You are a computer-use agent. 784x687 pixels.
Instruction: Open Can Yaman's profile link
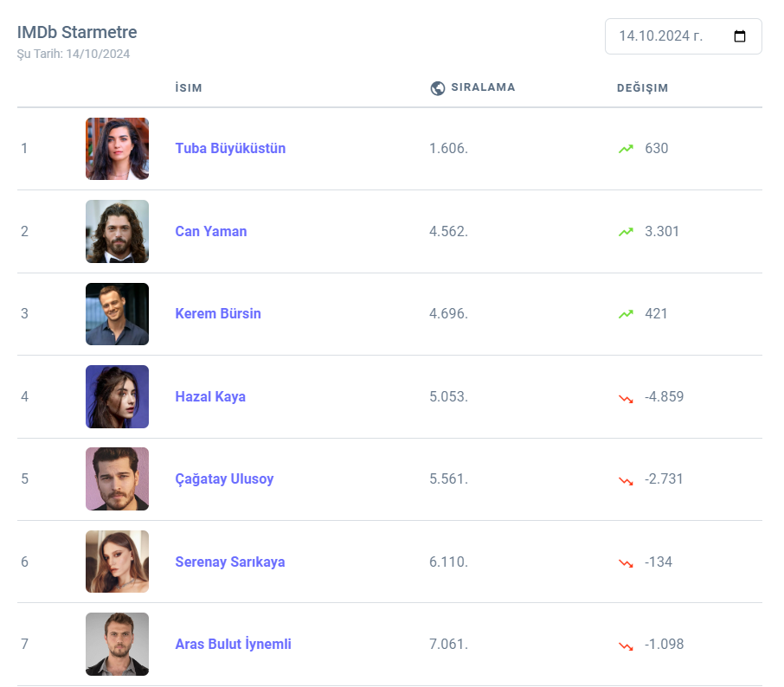[x=211, y=232]
